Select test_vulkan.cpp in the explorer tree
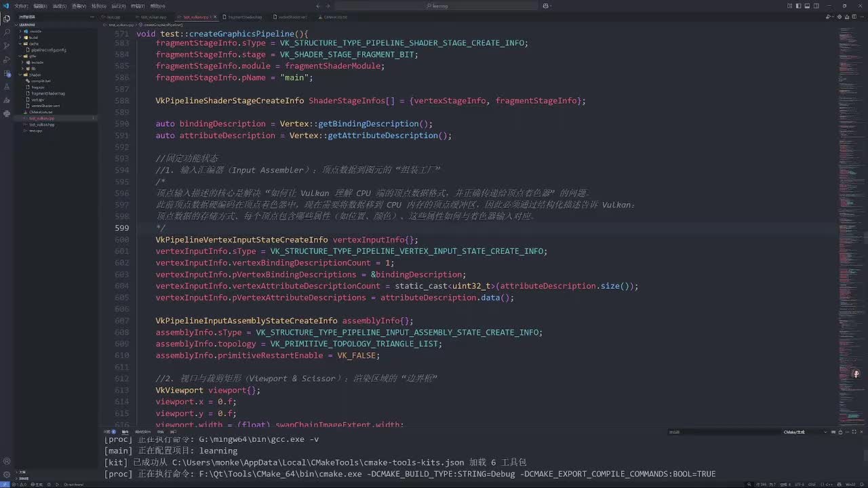Screen dimensions: 868x488 click(56, 118)
